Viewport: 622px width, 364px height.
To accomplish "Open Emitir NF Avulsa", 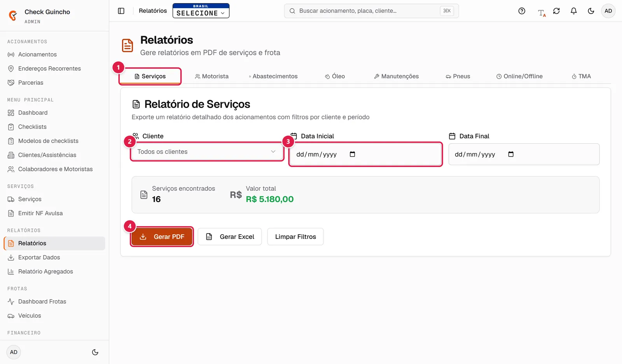I will tap(54, 213).
